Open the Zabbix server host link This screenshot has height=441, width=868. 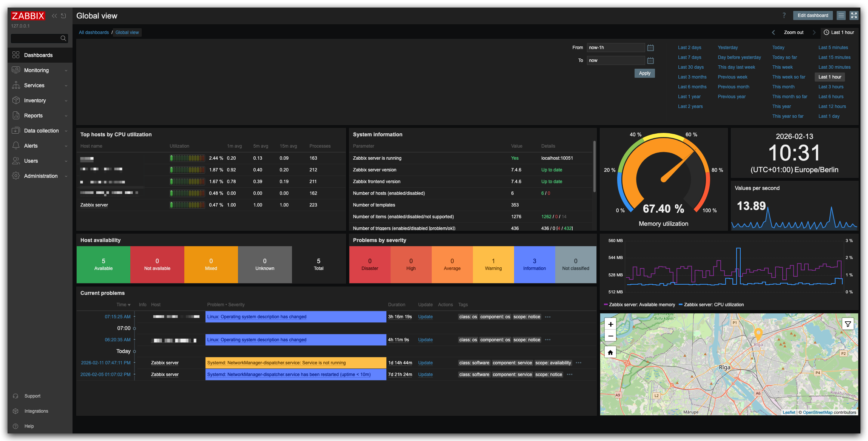pos(94,205)
